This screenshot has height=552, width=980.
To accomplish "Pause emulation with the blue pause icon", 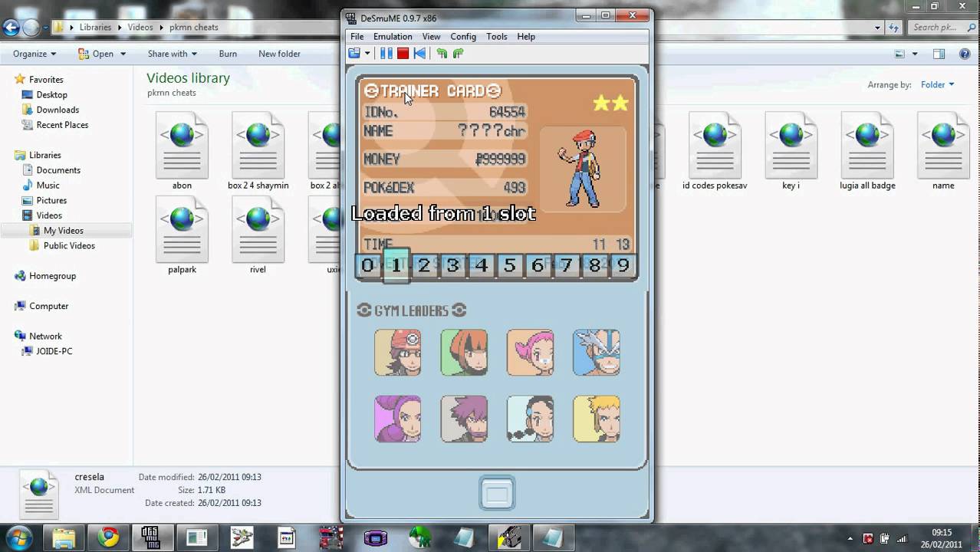I will pos(386,53).
